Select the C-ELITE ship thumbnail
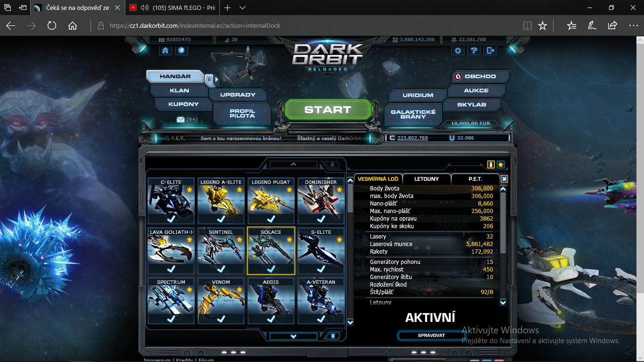Image resolution: width=644 pixels, height=362 pixels. coord(171,201)
